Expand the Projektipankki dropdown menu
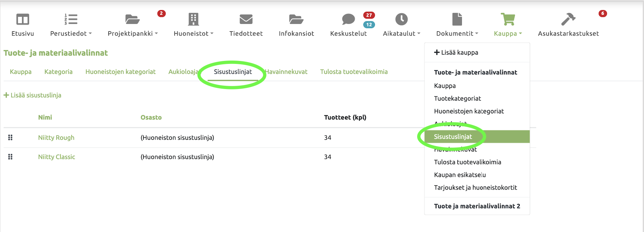 [133, 33]
